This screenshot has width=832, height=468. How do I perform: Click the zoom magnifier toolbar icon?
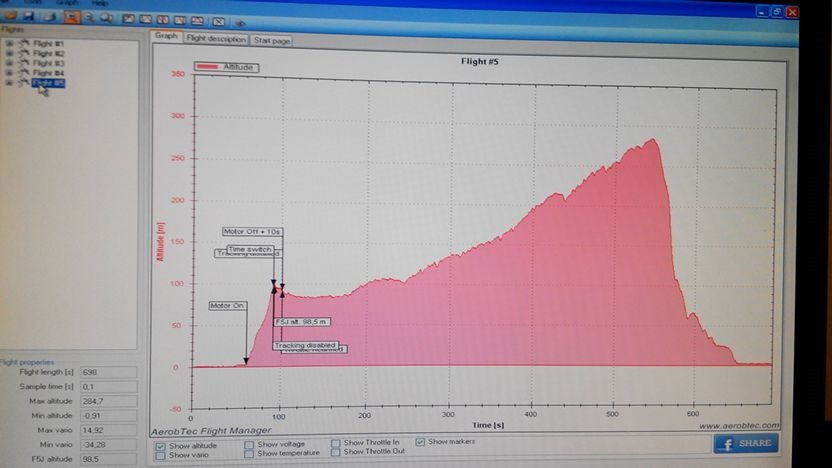[89, 18]
